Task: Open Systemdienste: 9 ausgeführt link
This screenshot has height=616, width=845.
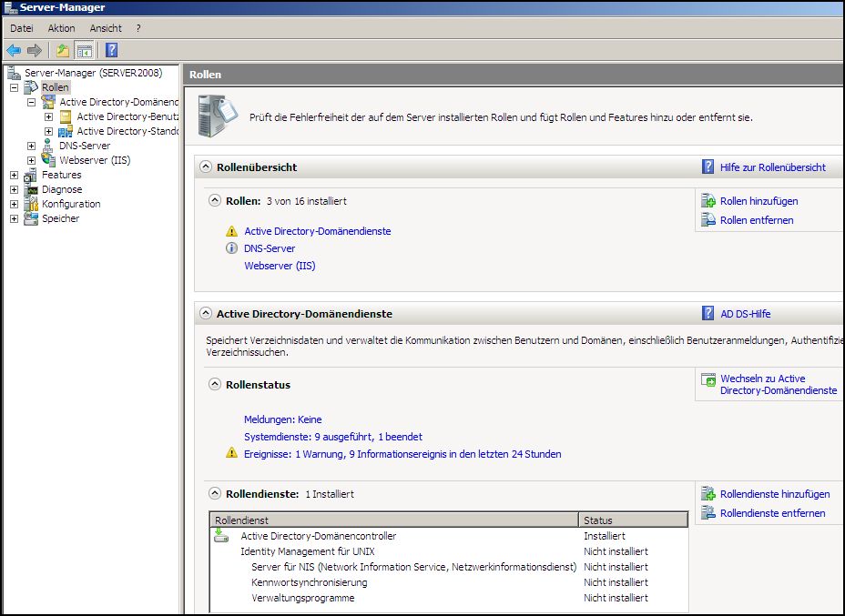Action: coord(333,437)
